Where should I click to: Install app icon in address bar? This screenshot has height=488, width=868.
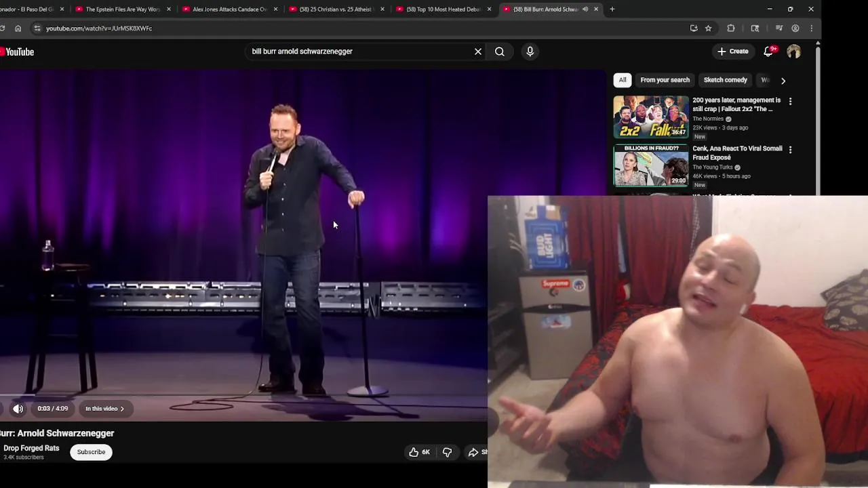(694, 28)
